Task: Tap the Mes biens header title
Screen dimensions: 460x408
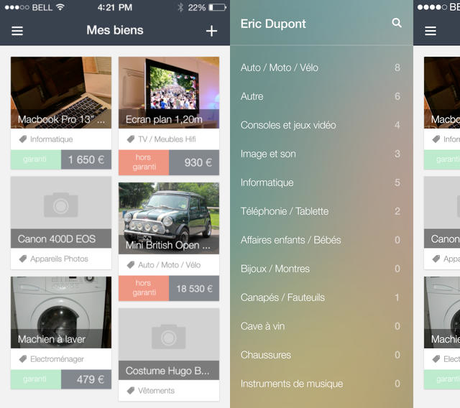Action: click(x=115, y=30)
